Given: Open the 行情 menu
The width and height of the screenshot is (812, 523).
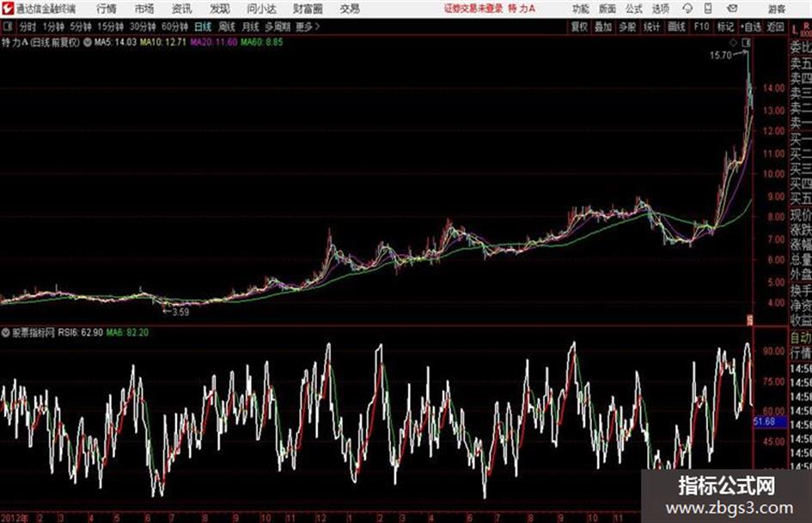Looking at the screenshot, I should click(107, 9).
